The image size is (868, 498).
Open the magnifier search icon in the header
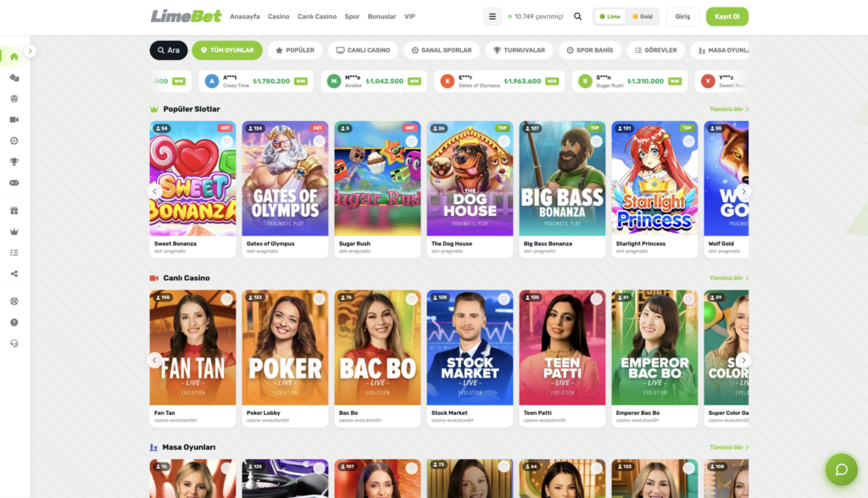577,17
